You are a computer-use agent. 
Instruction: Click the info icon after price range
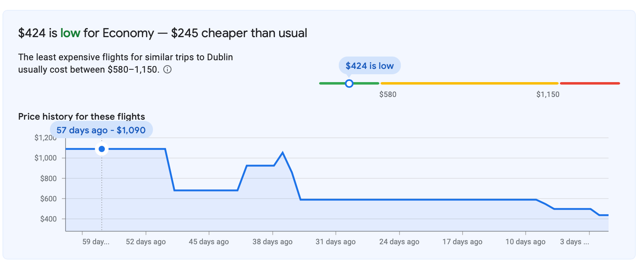tap(167, 70)
